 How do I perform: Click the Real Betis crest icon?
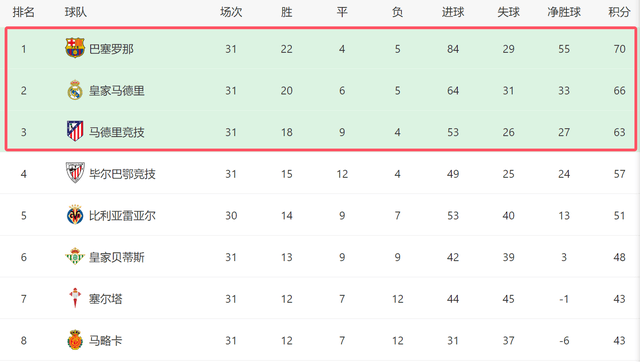[x=75, y=256]
